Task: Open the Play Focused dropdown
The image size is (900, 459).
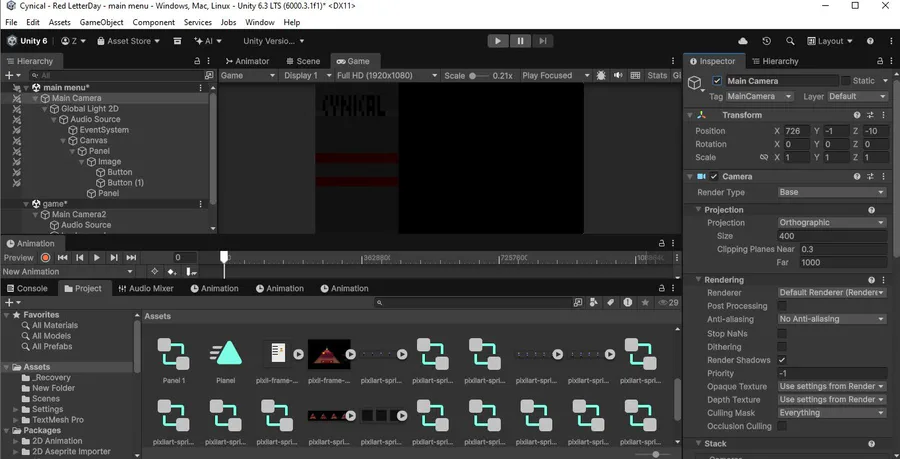Action: pos(556,75)
